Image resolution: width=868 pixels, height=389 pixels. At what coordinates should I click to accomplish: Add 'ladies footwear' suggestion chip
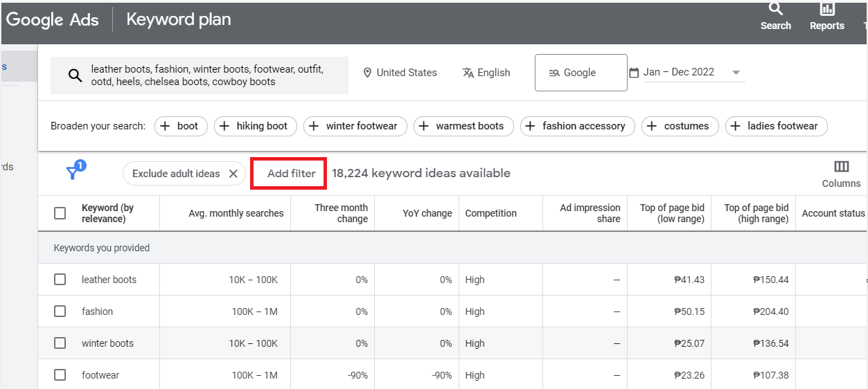[776, 126]
